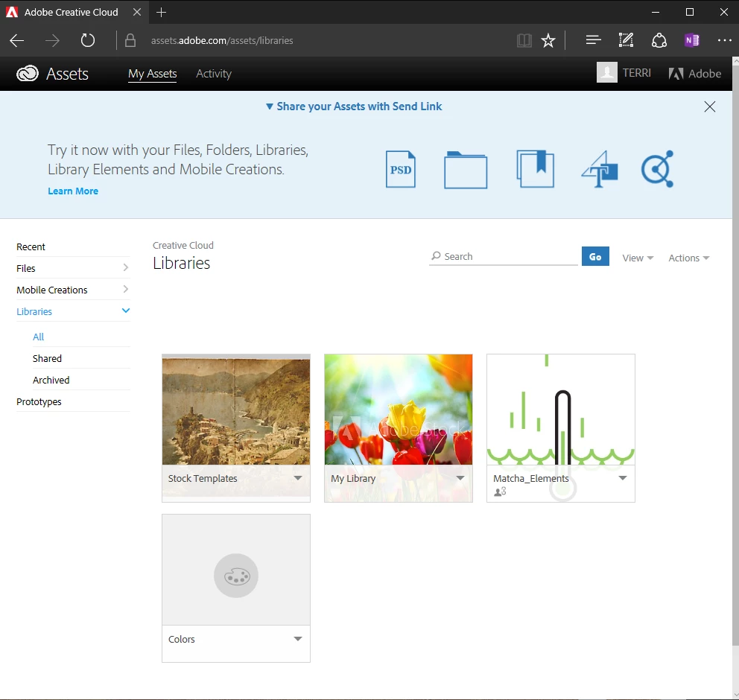This screenshot has width=739, height=700.
Task: Open browser more options ellipsis
Action: point(724,40)
